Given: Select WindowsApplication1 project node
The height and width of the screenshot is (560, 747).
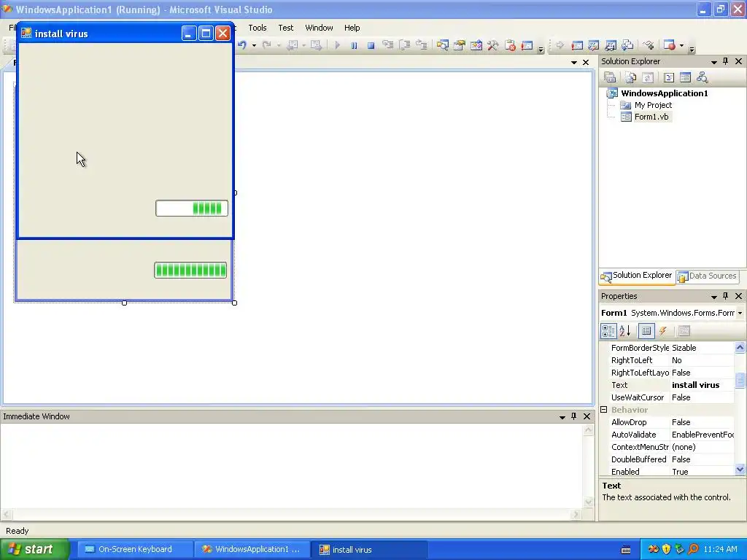Looking at the screenshot, I should [664, 93].
